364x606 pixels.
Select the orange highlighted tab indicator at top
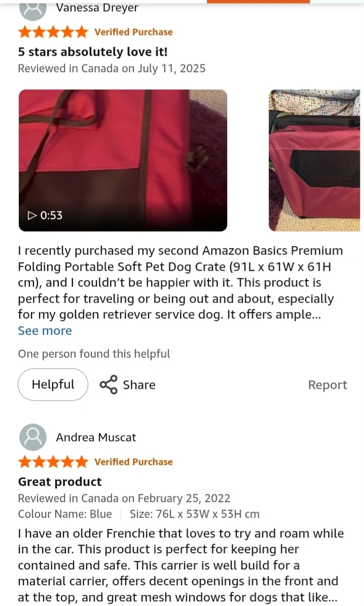(x=258, y=2)
